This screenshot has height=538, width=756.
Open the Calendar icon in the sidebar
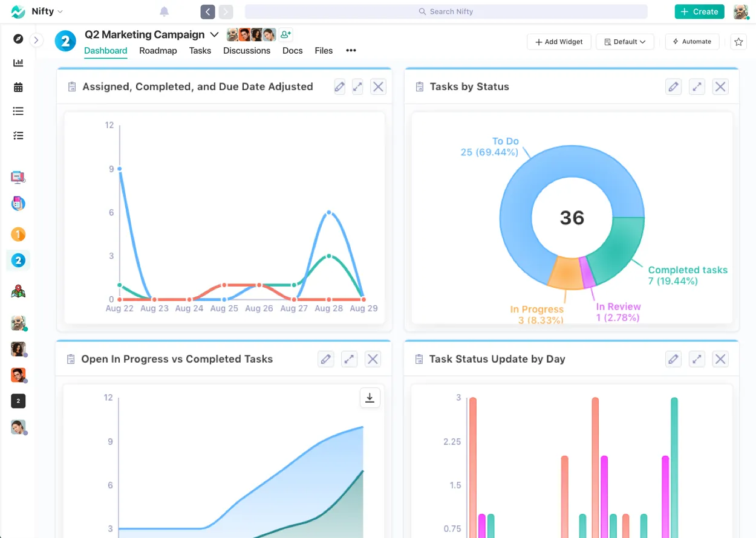click(18, 86)
